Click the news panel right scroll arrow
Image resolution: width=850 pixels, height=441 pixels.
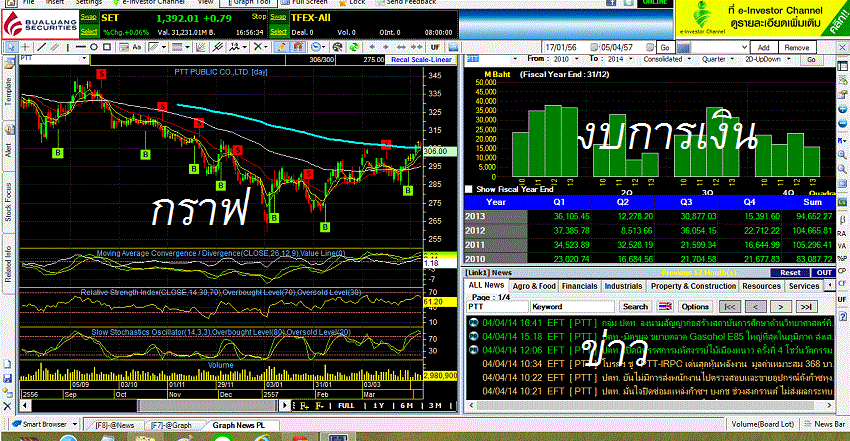tap(829, 405)
